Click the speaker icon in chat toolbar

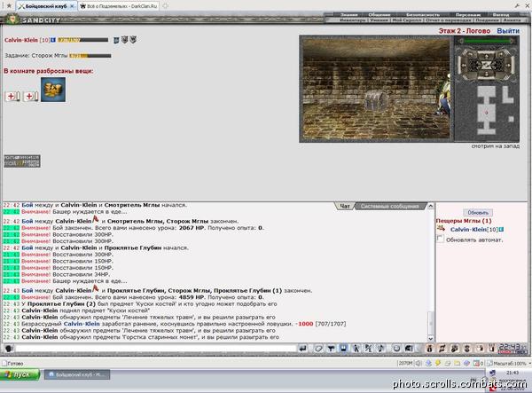pyautogui.click(x=409, y=349)
